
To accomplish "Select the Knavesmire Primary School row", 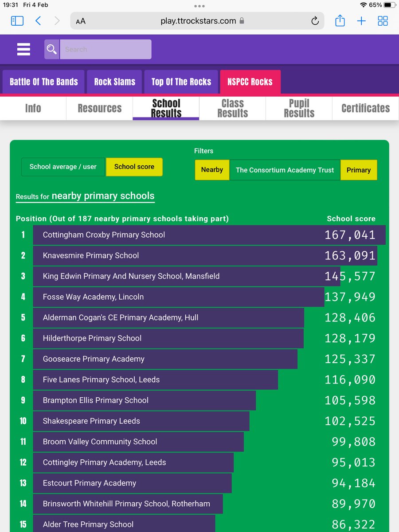I will [205, 255].
